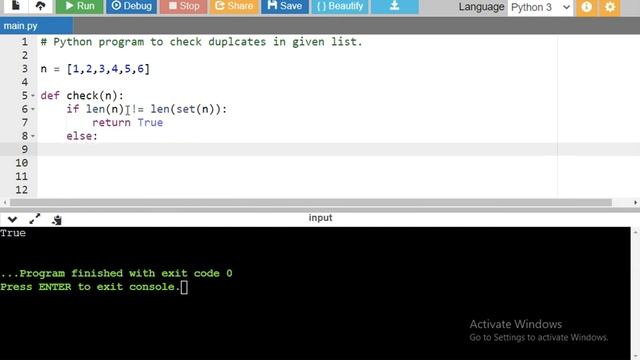The width and height of the screenshot is (640, 360).
Task: Click the list definition n = [1,2,3,4,5,6]
Action: coord(95,69)
